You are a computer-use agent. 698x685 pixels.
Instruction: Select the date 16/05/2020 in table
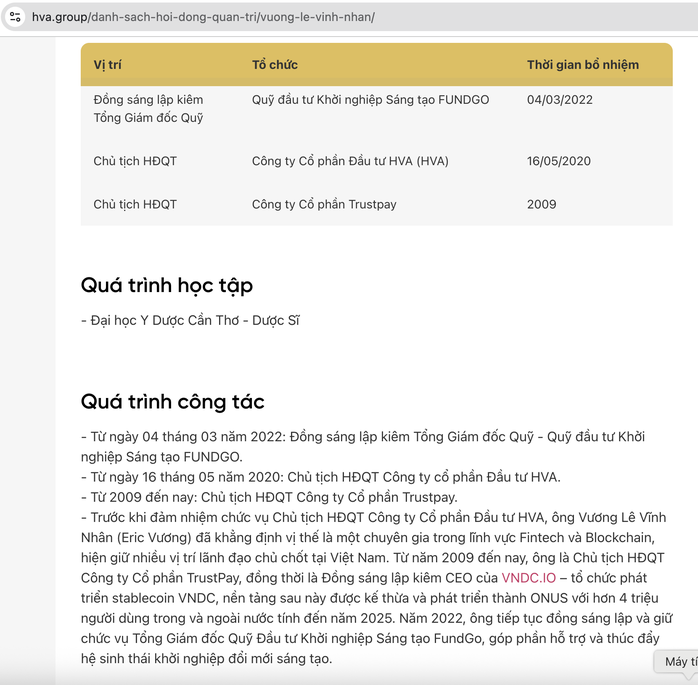(x=559, y=161)
